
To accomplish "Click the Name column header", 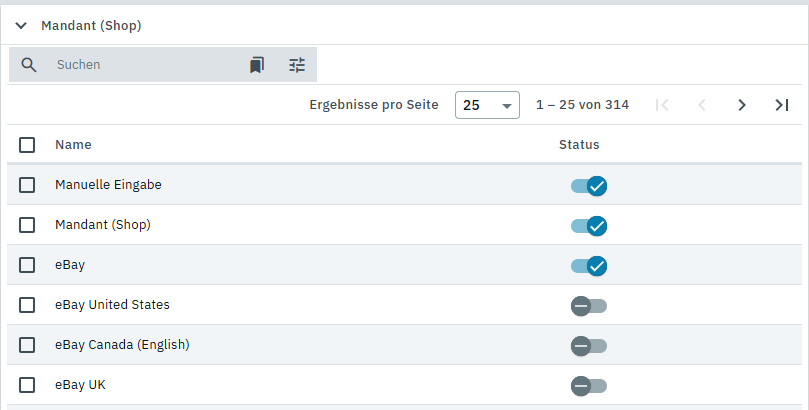I will point(73,145).
